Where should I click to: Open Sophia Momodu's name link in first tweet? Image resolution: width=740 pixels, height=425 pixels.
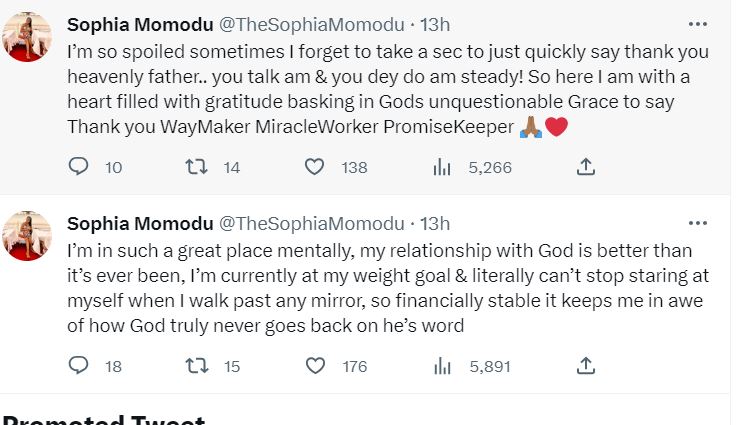click(x=137, y=24)
